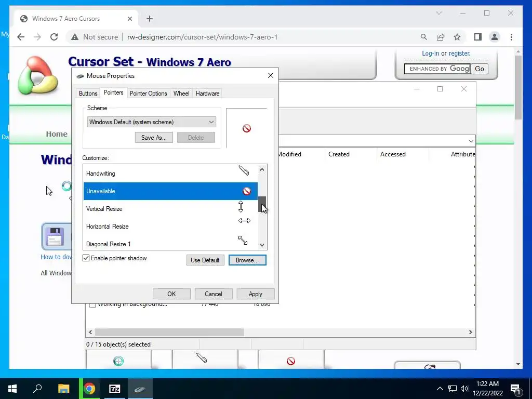Click the Log-in link
This screenshot has width=532, height=399.
pos(430,54)
